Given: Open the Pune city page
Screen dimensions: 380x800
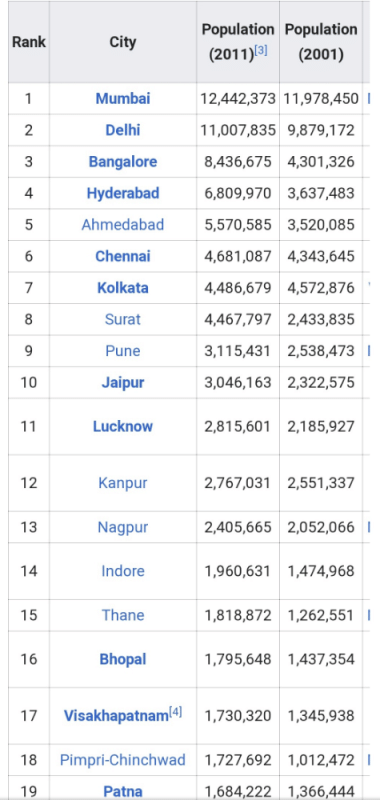Looking at the screenshot, I should [x=123, y=351].
